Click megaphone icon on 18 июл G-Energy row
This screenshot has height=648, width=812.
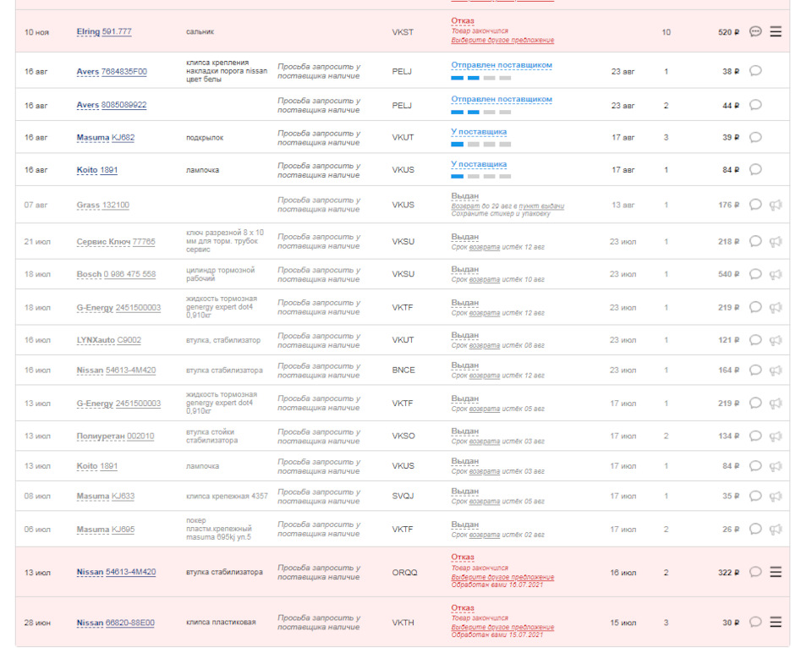point(776,308)
